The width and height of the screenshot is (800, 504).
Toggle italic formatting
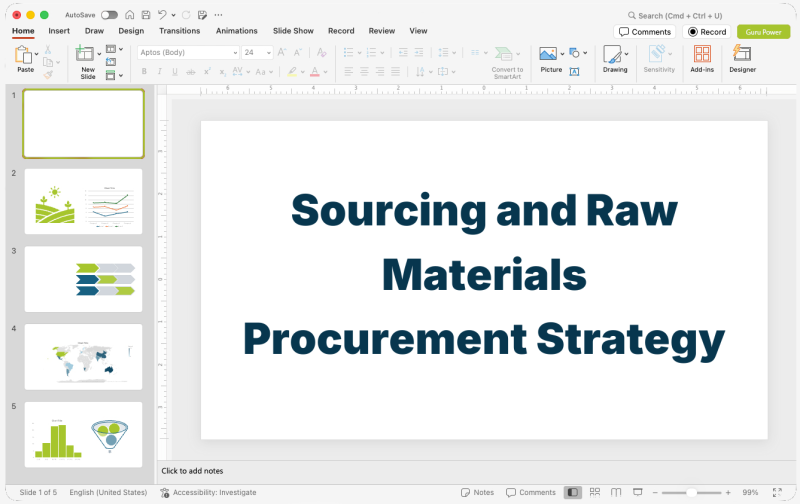tap(160, 72)
